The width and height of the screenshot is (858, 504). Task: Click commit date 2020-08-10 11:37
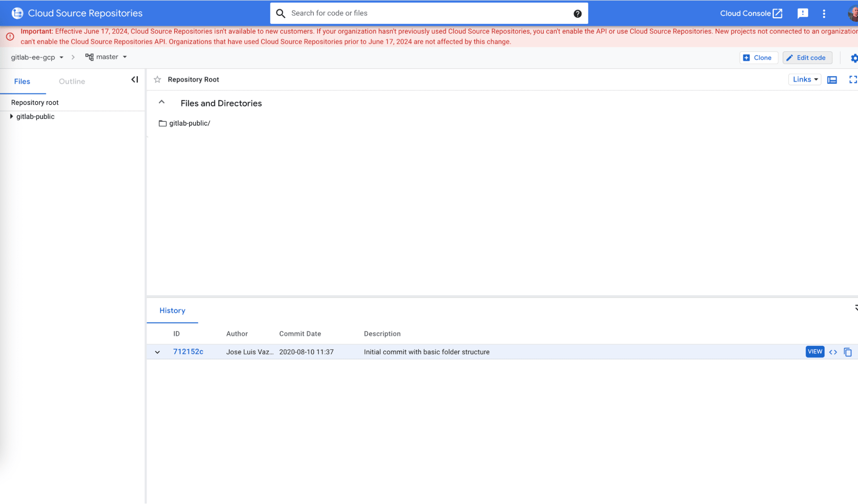(x=306, y=352)
